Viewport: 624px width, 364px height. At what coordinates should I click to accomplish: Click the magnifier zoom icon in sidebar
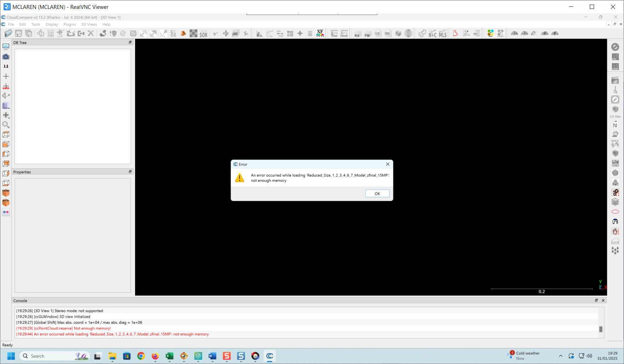[x=6, y=125]
